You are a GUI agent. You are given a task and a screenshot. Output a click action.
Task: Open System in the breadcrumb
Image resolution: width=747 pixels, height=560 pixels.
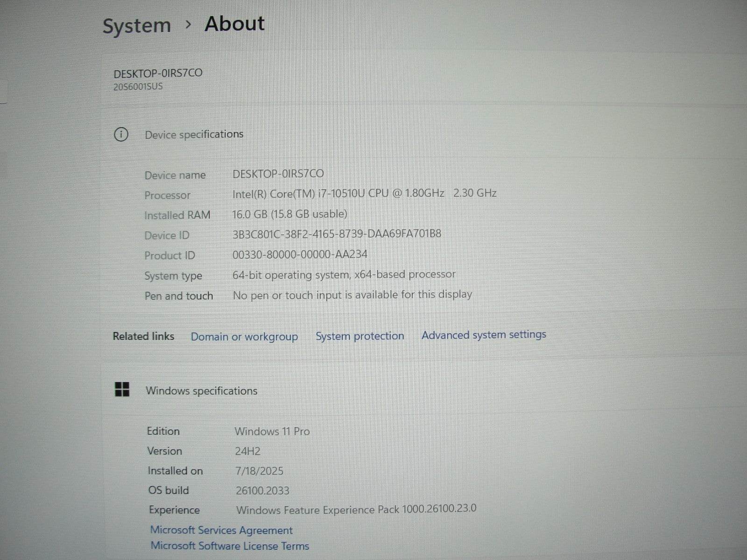click(136, 24)
